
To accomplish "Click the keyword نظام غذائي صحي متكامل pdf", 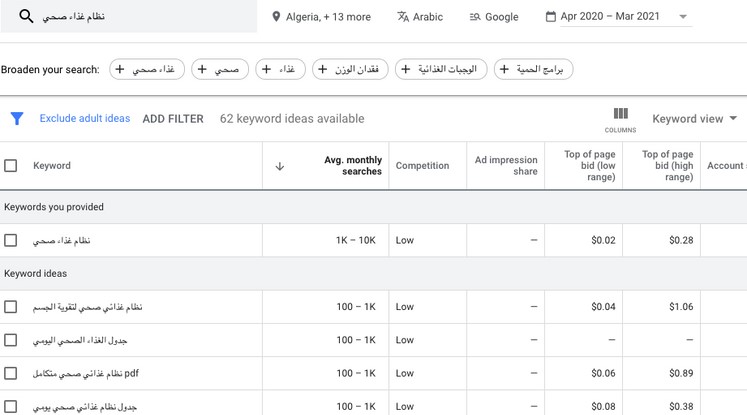I will pos(86,373).
